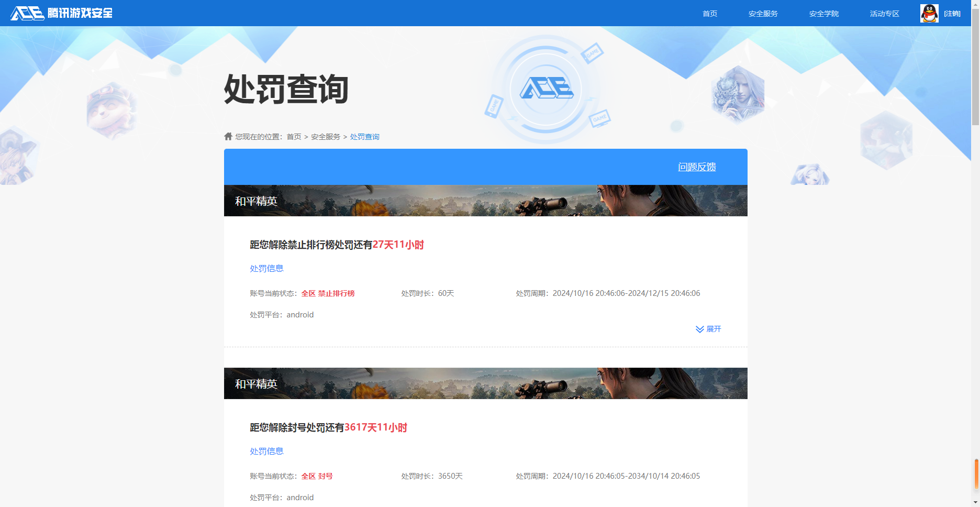Click the 处罚时长 3650天 value
Screen dimensions: 980x507
pyautogui.click(x=450, y=476)
